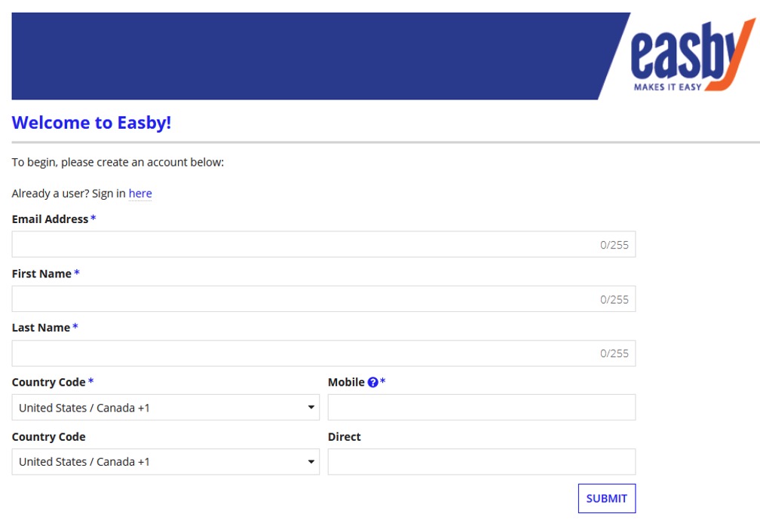Click the "Already a user? Sign in" text
760x532 pixels.
tap(69, 194)
